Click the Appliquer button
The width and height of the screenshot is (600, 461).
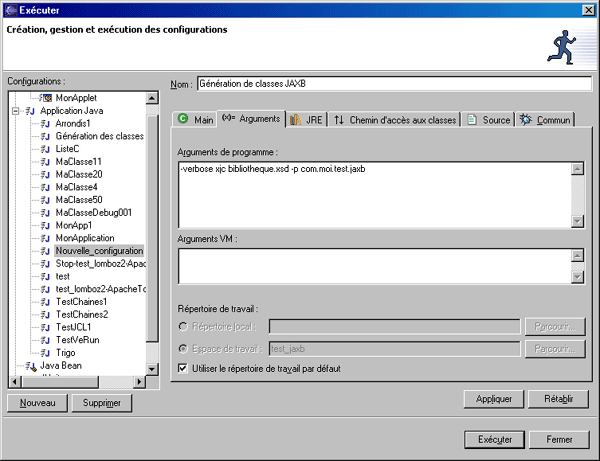coord(495,399)
